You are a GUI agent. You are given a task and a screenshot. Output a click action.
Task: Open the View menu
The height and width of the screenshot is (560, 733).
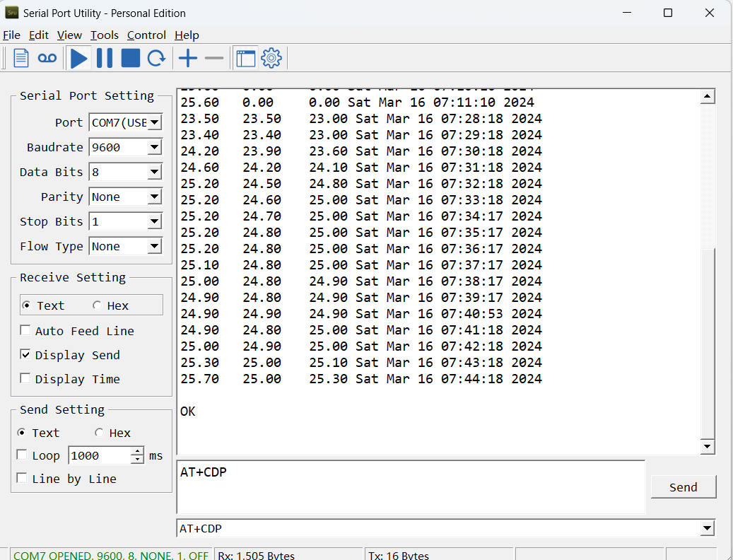point(70,35)
